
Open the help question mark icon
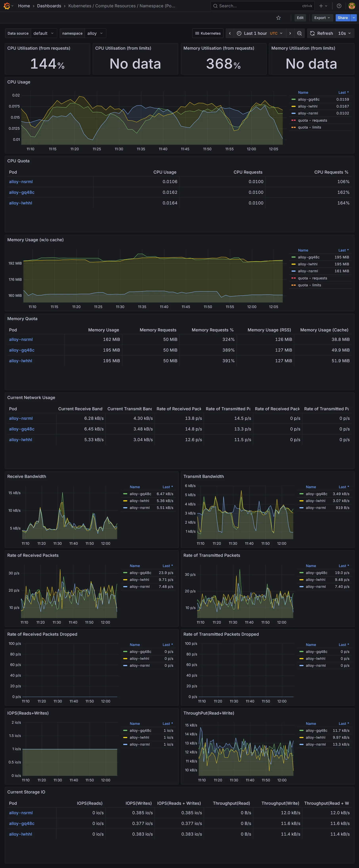point(339,6)
